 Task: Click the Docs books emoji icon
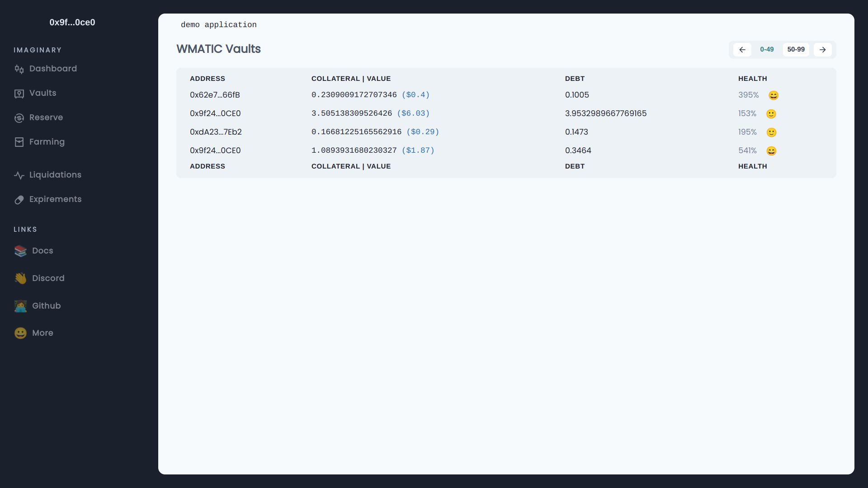point(20,251)
